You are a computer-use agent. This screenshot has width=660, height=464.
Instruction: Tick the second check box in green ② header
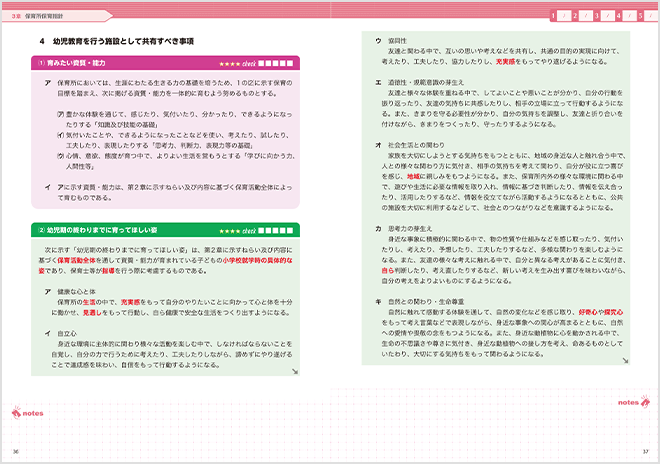pyautogui.click(x=268, y=230)
